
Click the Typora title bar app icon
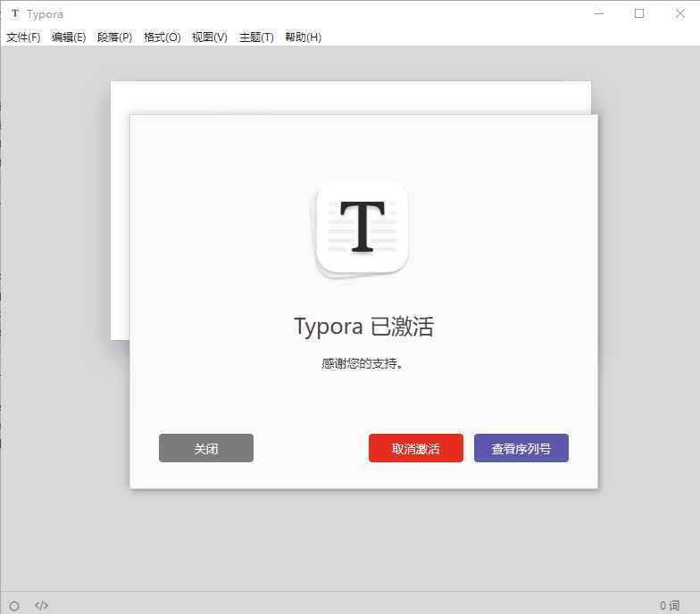pos(15,14)
